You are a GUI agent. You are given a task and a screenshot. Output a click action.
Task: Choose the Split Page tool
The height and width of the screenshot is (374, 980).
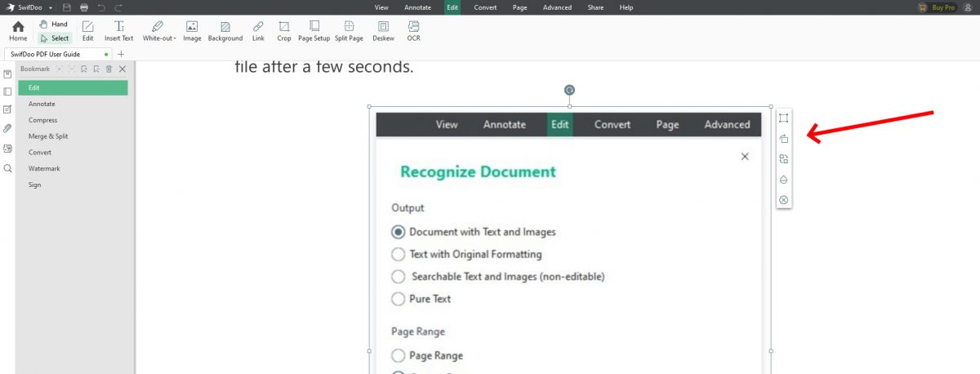pos(349,31)
